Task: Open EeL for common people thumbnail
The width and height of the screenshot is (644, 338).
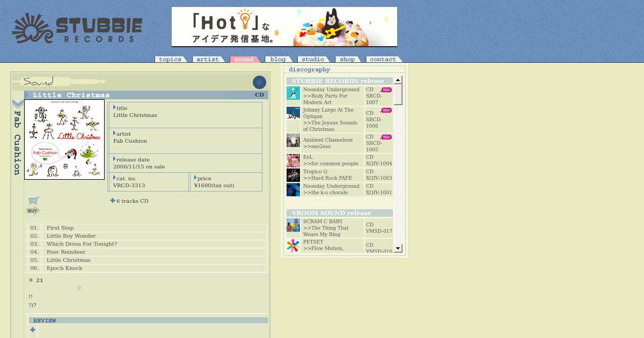Action: pyautogui.click(x=293, y=161)
